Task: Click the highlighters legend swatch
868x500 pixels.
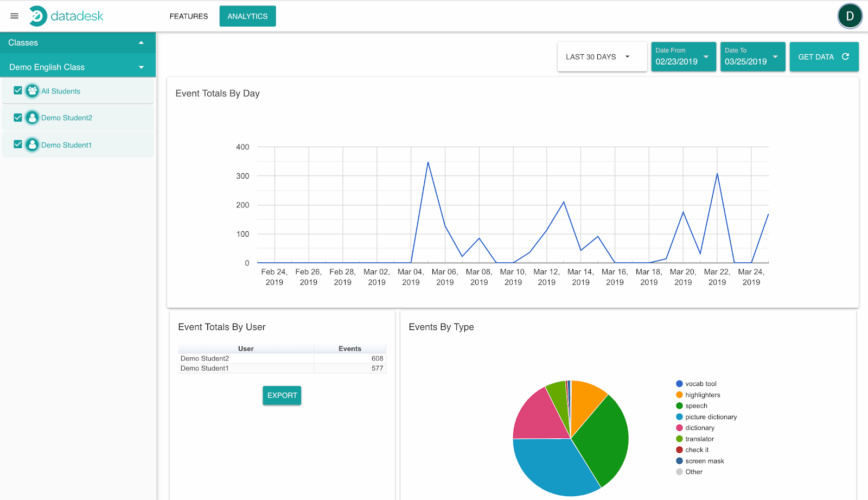Action: click(x=679, y=395)
